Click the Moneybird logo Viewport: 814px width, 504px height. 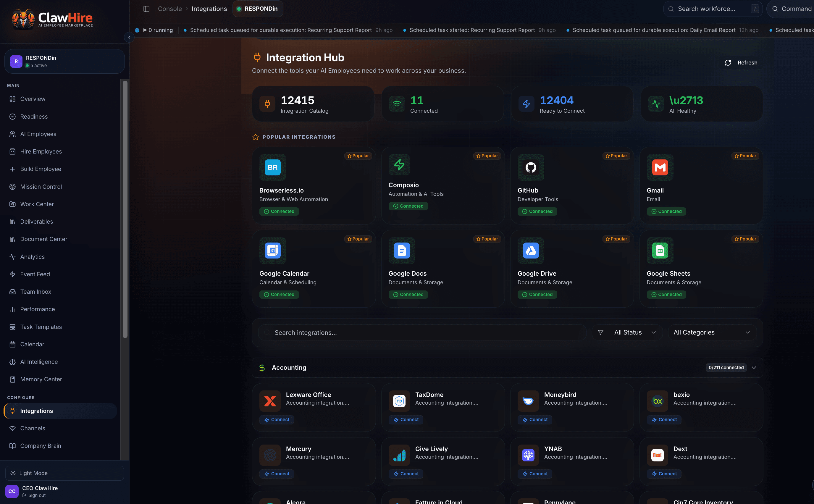[x=528, y=401]
